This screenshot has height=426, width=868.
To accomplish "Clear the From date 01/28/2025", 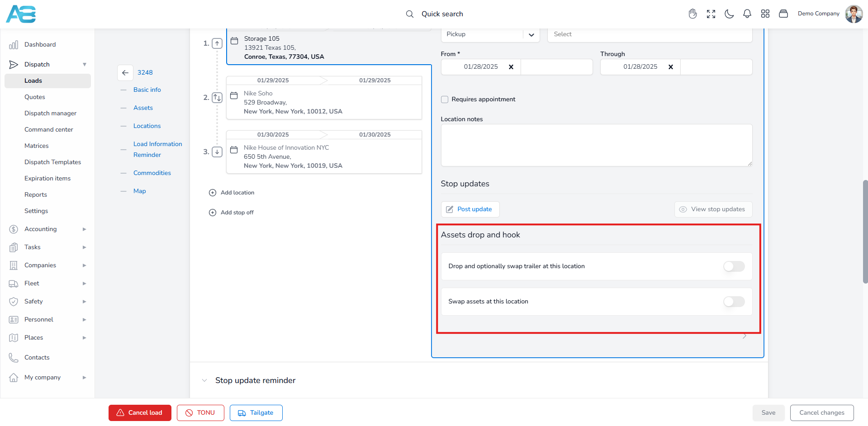I will [x=511, y=67].
